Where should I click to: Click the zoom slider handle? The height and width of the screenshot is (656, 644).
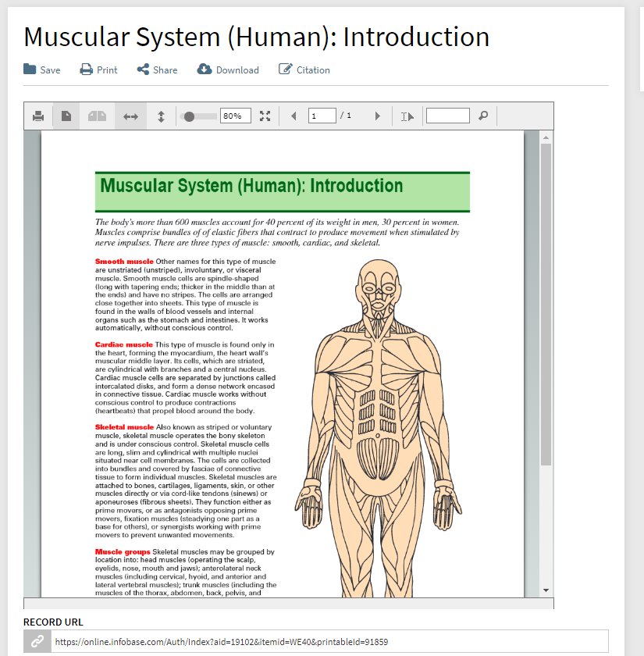(x=189, y=116)
